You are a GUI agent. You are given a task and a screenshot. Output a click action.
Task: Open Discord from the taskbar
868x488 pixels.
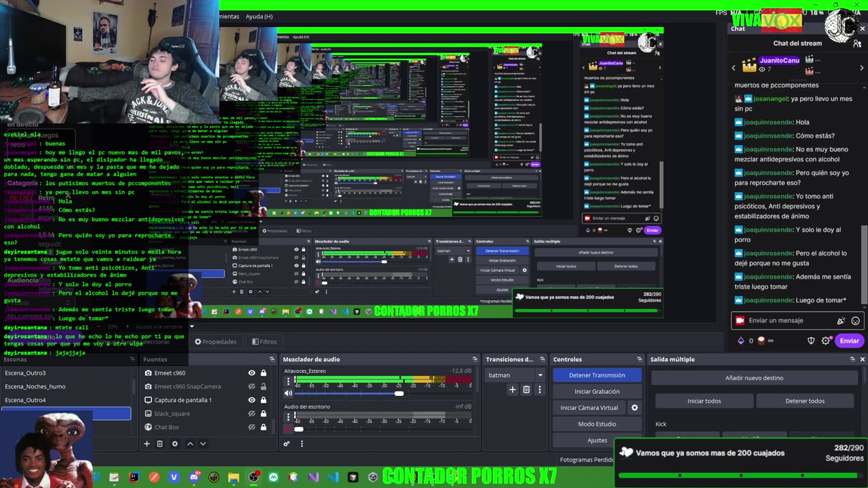194,477
